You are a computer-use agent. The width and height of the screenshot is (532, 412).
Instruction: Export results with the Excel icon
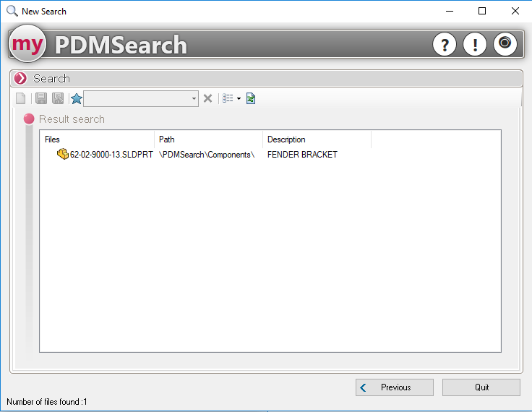(x=251, y=98)
